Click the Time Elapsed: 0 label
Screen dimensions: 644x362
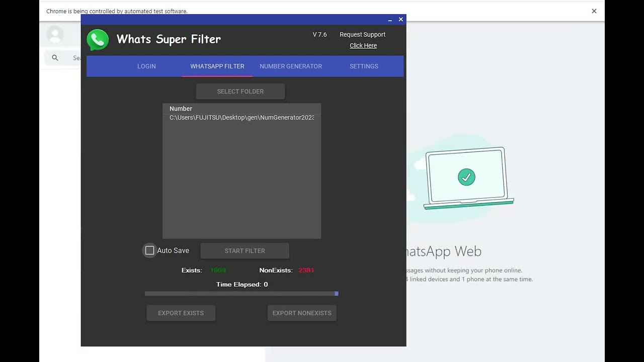pyautogui.click(x=242, y=285)
